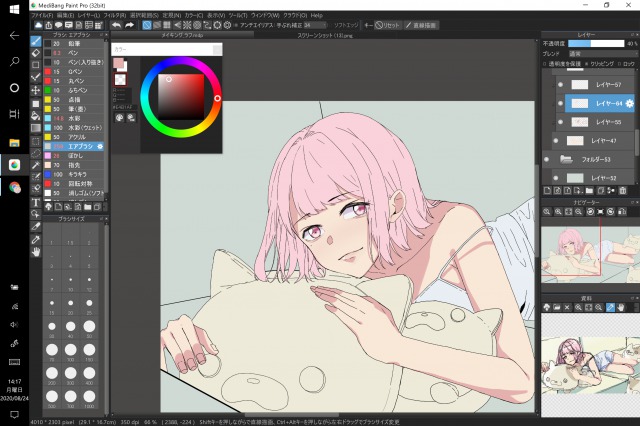
Task: Click the Undo arrow in the toolbar
Action: pos(116,25)
